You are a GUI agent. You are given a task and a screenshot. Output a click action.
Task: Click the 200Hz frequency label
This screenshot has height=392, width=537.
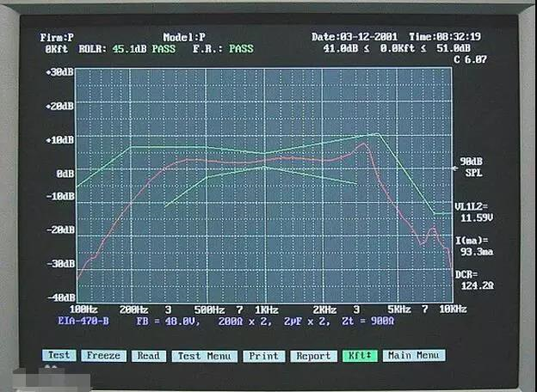coord(134,310)
